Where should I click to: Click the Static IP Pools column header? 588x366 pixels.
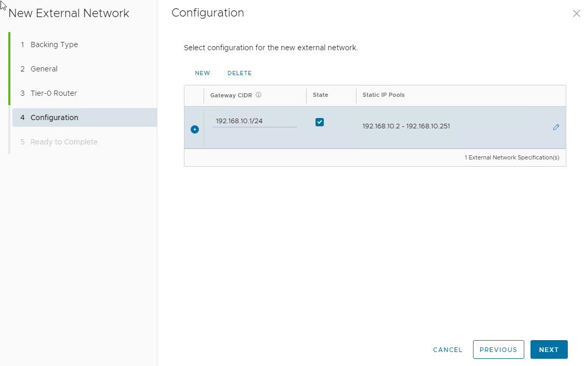click(383, 95)
